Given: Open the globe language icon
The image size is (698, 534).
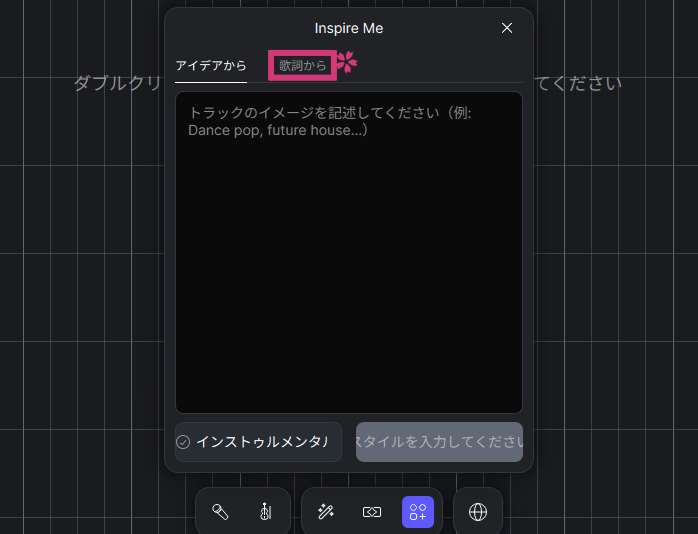Looking at the screenshot, I should coord(478,512).
